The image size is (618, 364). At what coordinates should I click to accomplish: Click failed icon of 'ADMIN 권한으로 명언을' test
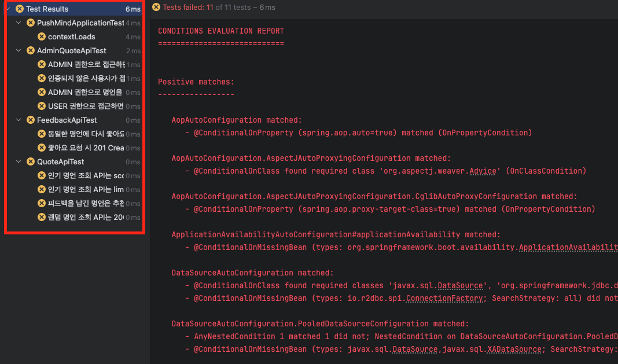coord(42,92)
